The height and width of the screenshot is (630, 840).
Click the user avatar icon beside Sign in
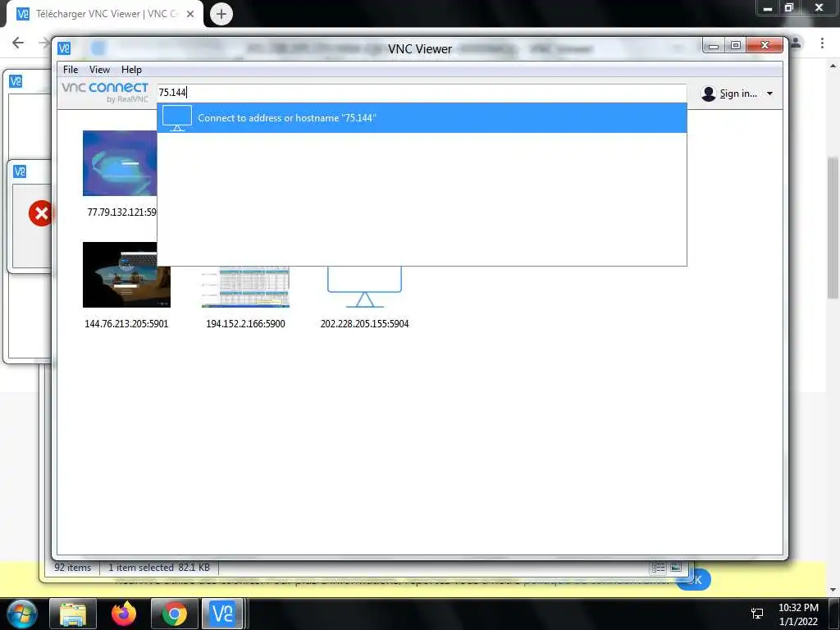[709, 94]
